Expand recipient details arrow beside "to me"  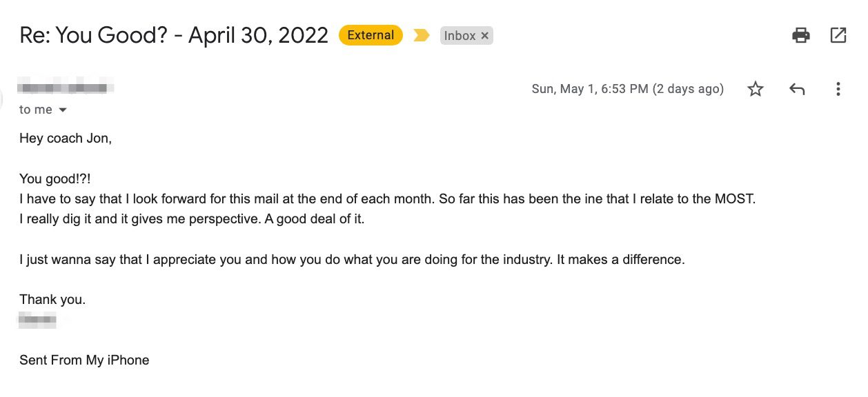coord(63,110)
